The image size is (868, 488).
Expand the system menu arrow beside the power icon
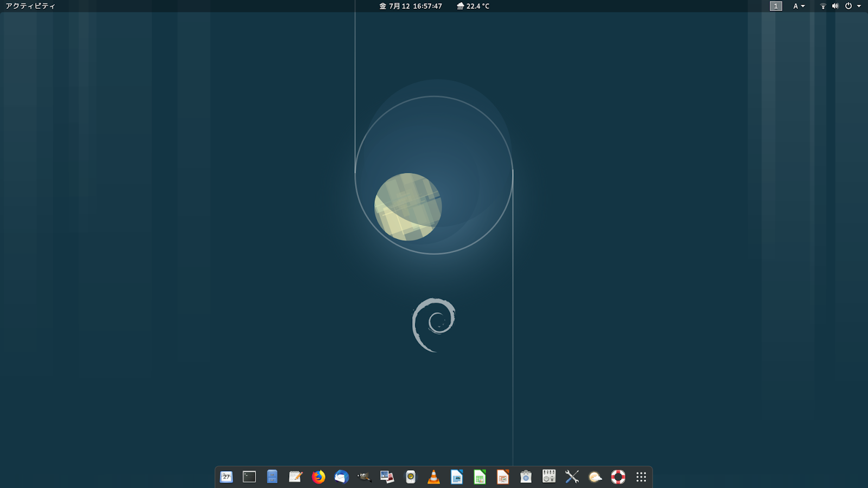point(859,6)
